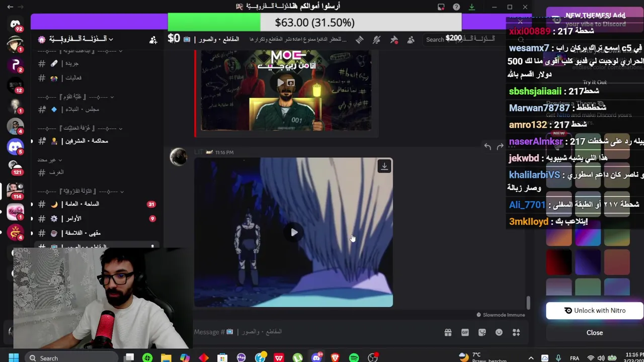This screenshot has height=362, width=644.
Task: Close the Nitro themes panel
Action: click(595, 333)
